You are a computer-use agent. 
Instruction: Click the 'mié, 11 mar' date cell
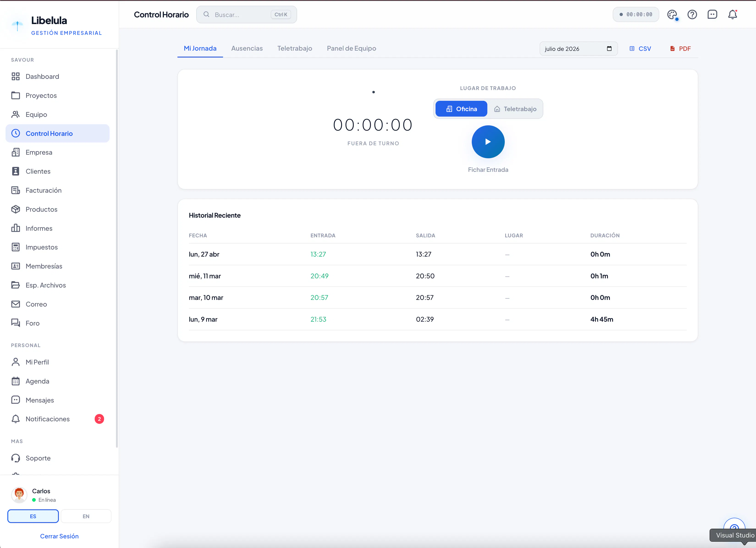tap(205, 276)
